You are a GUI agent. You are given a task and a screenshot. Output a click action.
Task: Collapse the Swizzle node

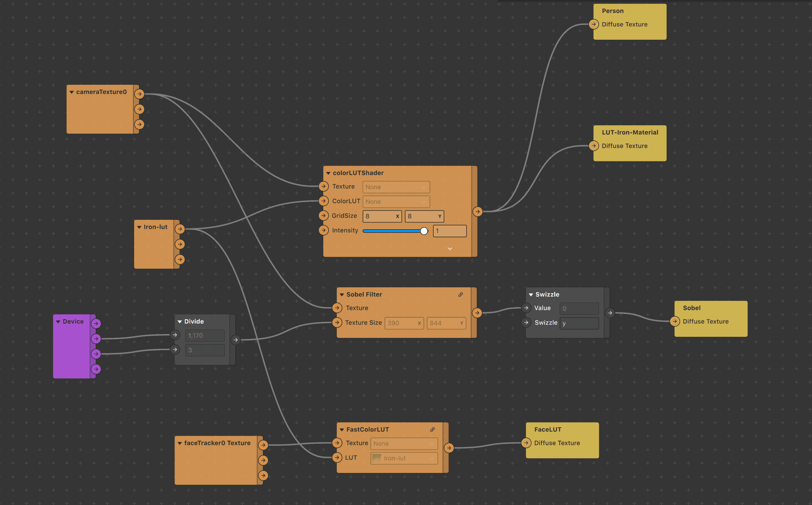531,295
